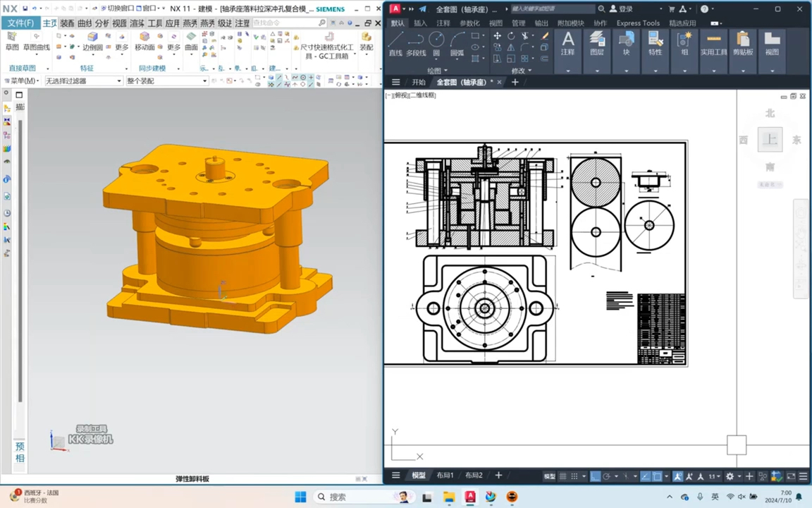Toggle the Model (模型) space button in status bar
Image resolution: width=812 pixels, height=508 pixels.
(x=550, y=476)
